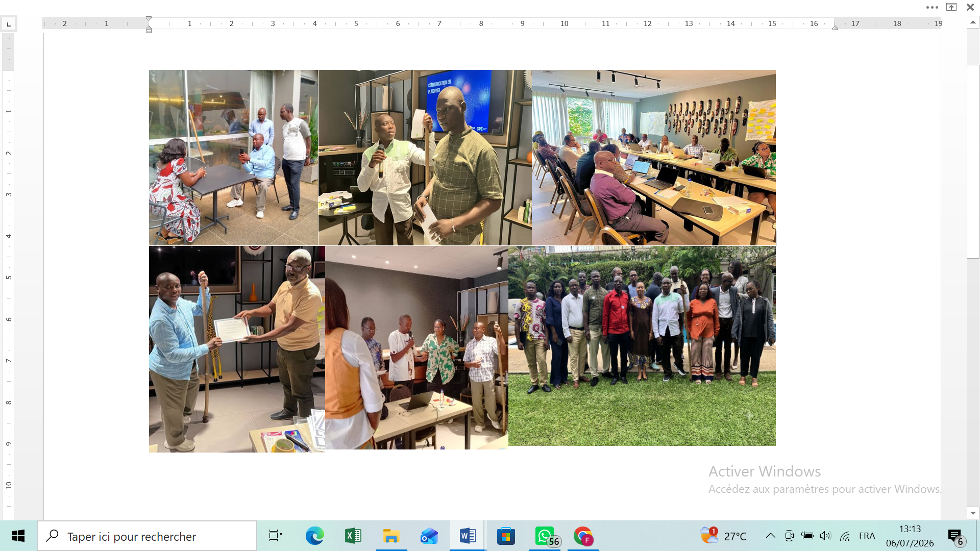Select the outdoor group photo on grass
Viewport: 980px width, 551px height.
click(642, 346)
